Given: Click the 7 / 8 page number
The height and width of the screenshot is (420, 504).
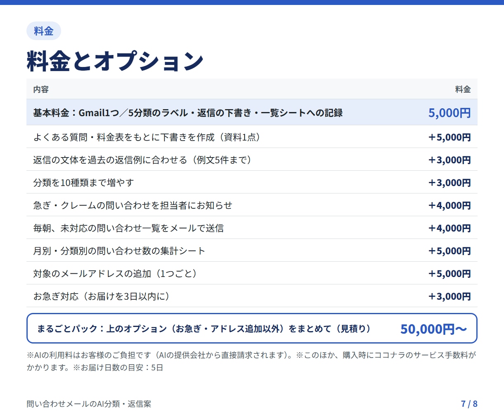Looking at the screenshot, I should tap(469, 404).
